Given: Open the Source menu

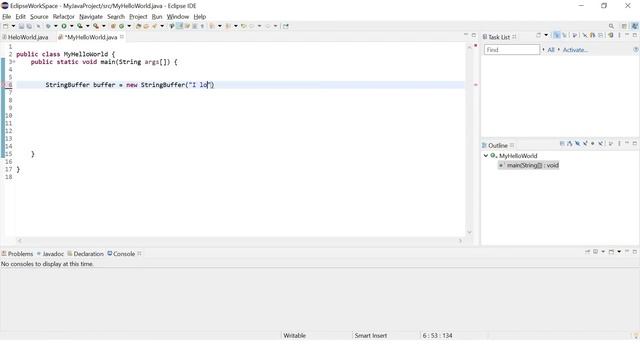Looking at the screenshot, I should [39, 17].
